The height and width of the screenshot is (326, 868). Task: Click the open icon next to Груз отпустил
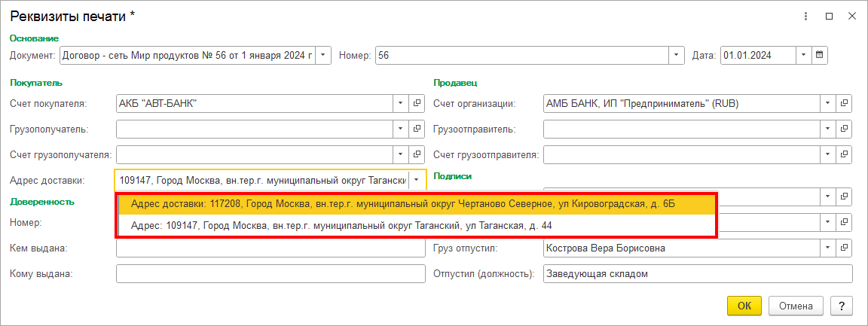[x=845, y=248]
